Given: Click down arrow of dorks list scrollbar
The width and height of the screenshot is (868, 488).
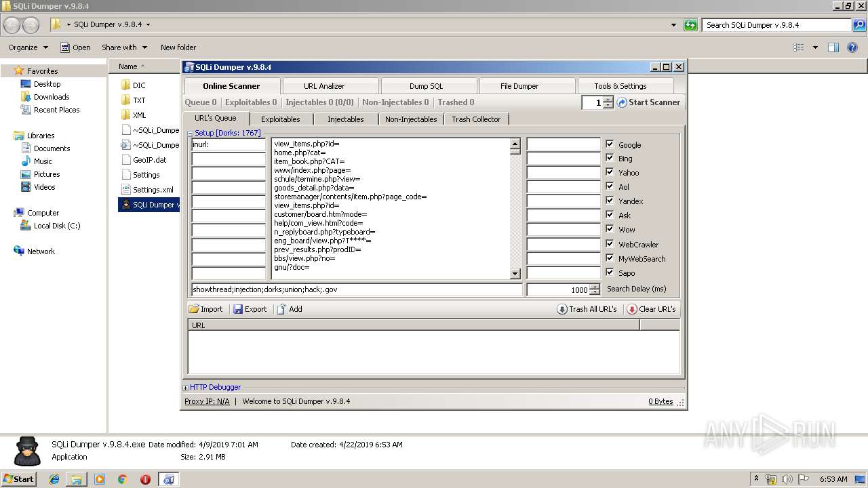Looking at the screenshot, I should (x=515, y=274).
